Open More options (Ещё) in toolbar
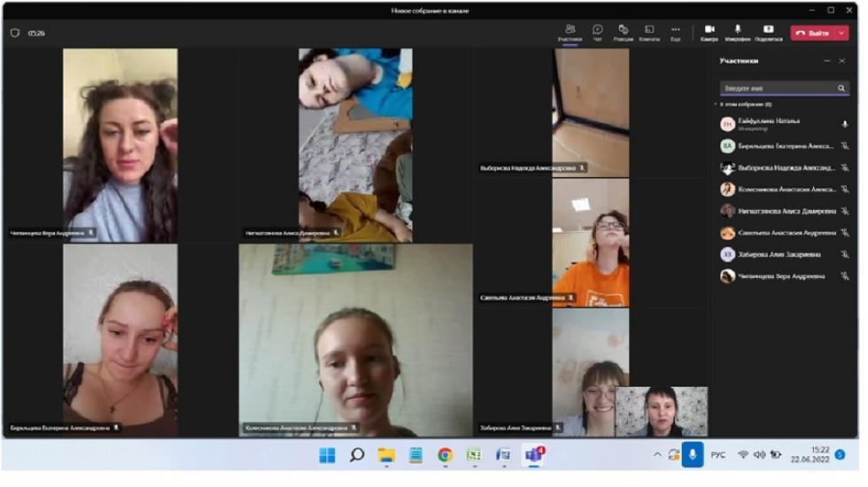The height and width of the screenshot is (487, 868). click(x=676, y=32)
